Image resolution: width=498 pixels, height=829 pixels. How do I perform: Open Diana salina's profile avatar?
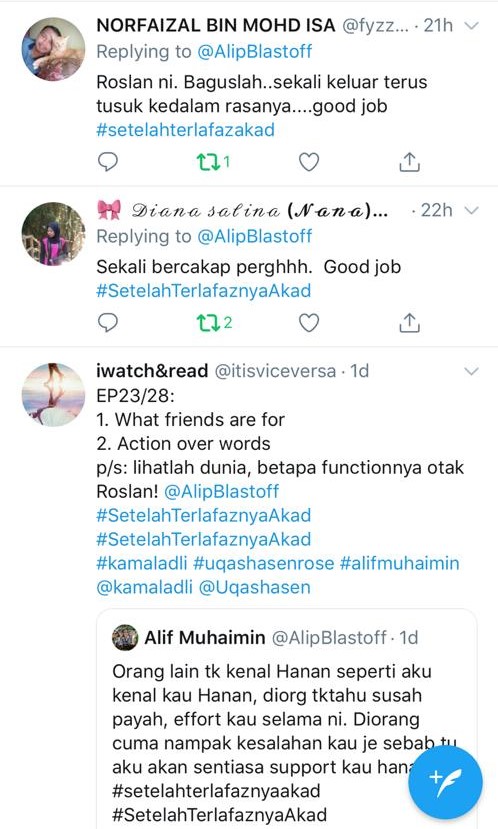click(53, 234)
